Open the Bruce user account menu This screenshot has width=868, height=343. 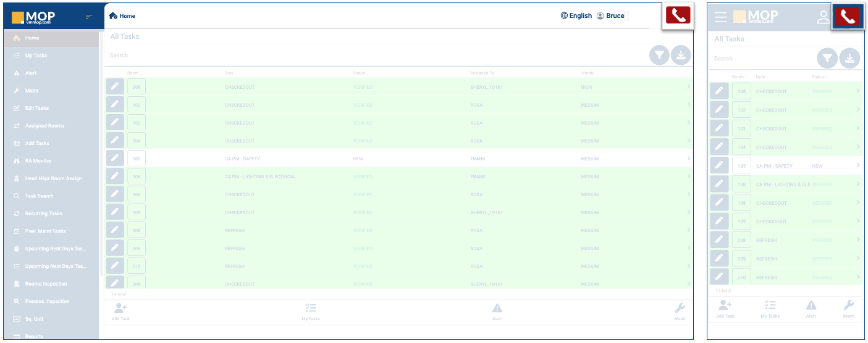tap(610, 16)
